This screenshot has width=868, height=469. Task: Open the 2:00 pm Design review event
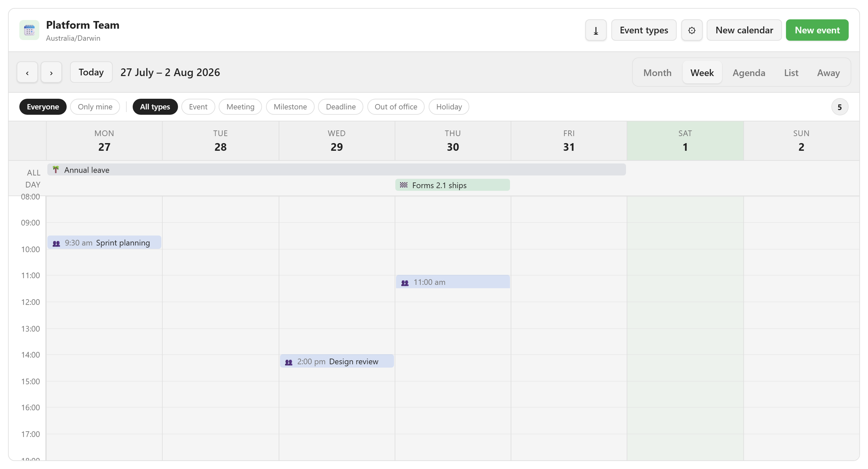[337, 362]
